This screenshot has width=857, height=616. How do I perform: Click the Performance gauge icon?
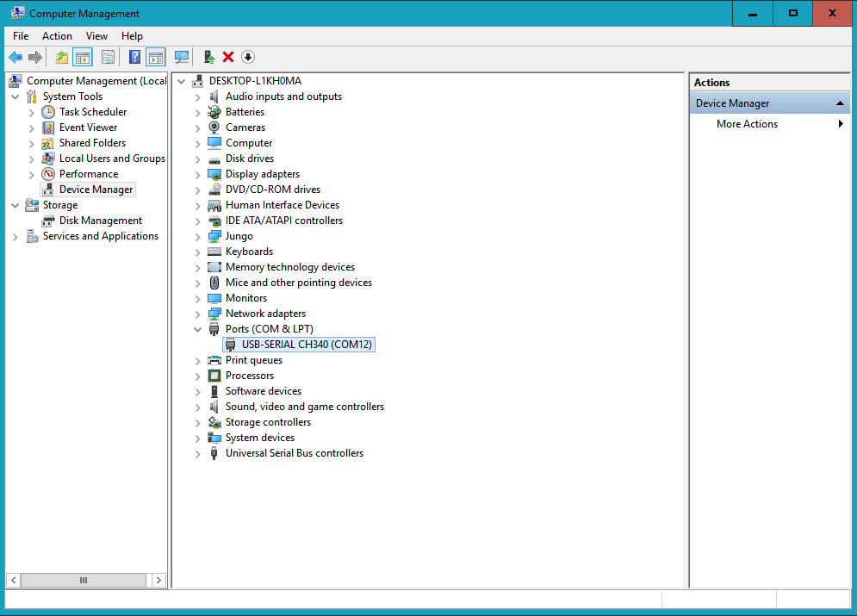(48, 174)
